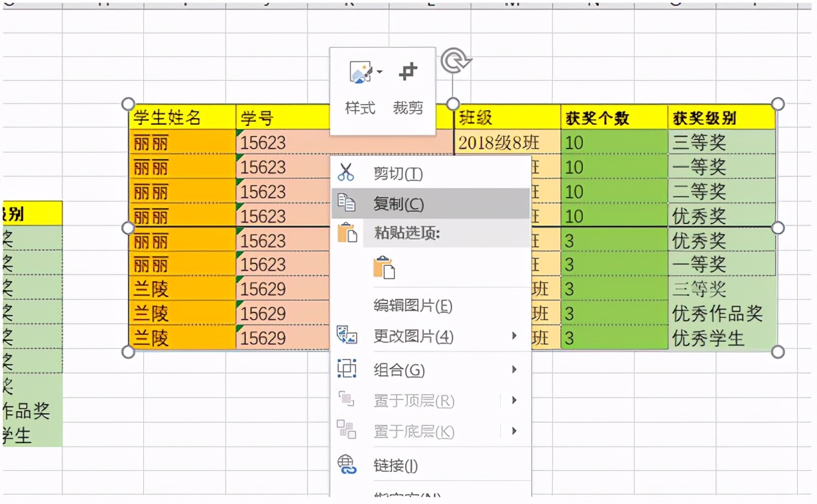Click the picture's left-edge middle resize handle
This screenshot has width=817, height=504.
[x=129, y=227]
